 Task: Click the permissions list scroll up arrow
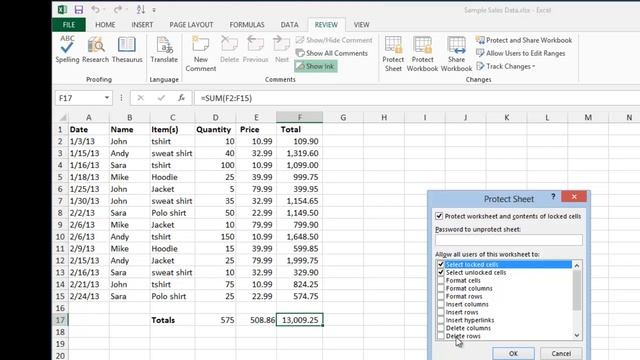(x=577, y=265)
